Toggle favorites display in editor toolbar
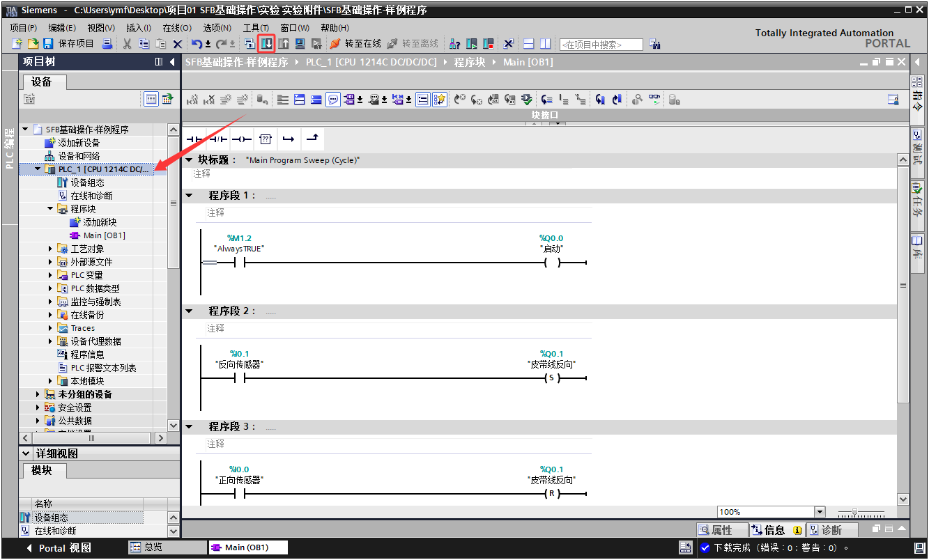The width and height of the screenshot is (929, 560). (439, 100)
